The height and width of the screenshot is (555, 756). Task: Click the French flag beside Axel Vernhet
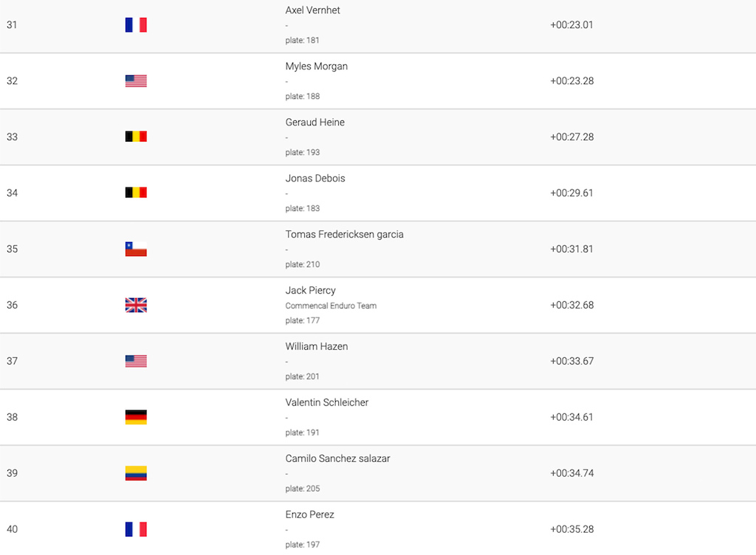click(x=136, y=25)
